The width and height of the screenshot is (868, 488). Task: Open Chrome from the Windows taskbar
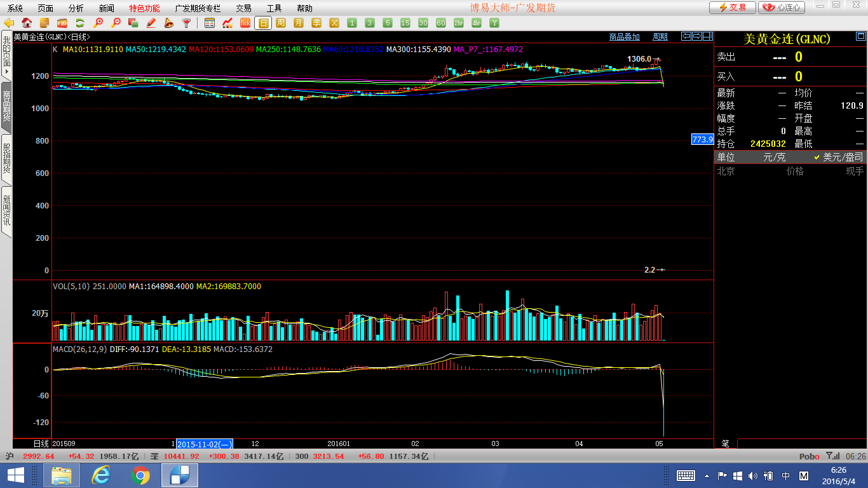140,475
